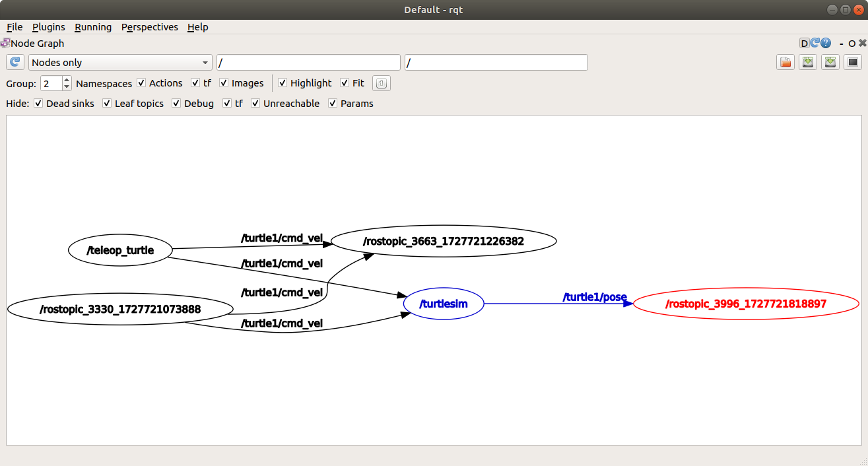Click the small button next to the Fit checkbox
Image resolution: width=868 pixels, height=466 pixels.
[380, 83]
